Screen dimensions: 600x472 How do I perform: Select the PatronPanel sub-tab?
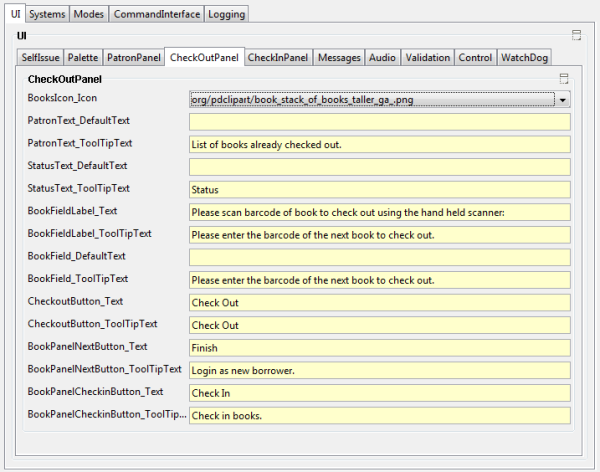coord(133,58)
